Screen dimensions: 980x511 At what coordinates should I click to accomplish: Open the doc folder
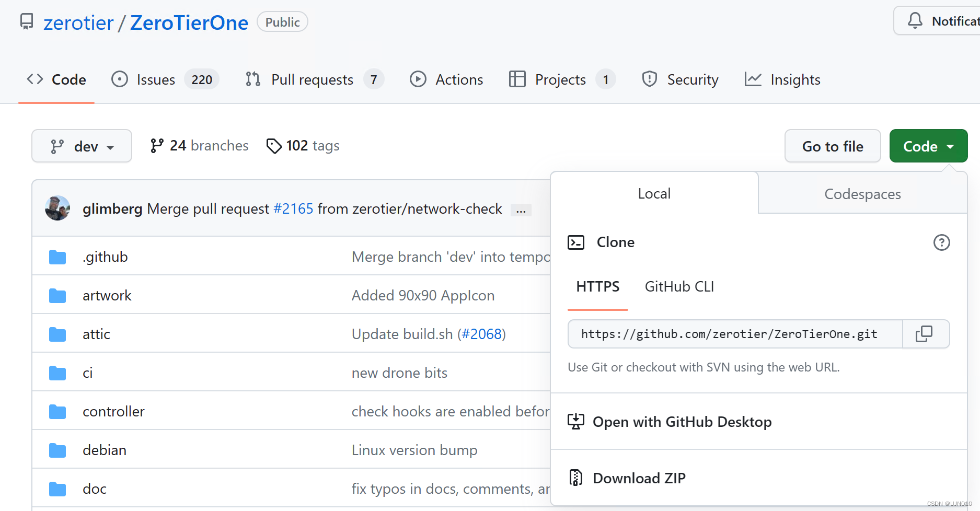[x=95, y=489]
